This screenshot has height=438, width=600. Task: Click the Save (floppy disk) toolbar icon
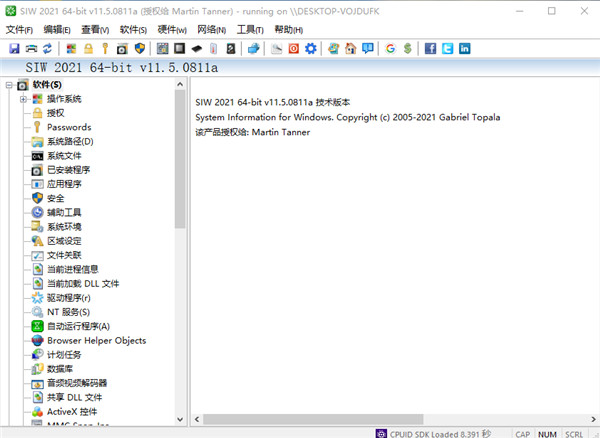(x=14, y=48)
